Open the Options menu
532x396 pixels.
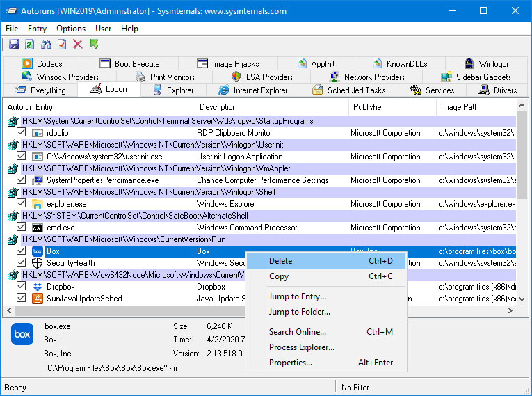(71, 29)
